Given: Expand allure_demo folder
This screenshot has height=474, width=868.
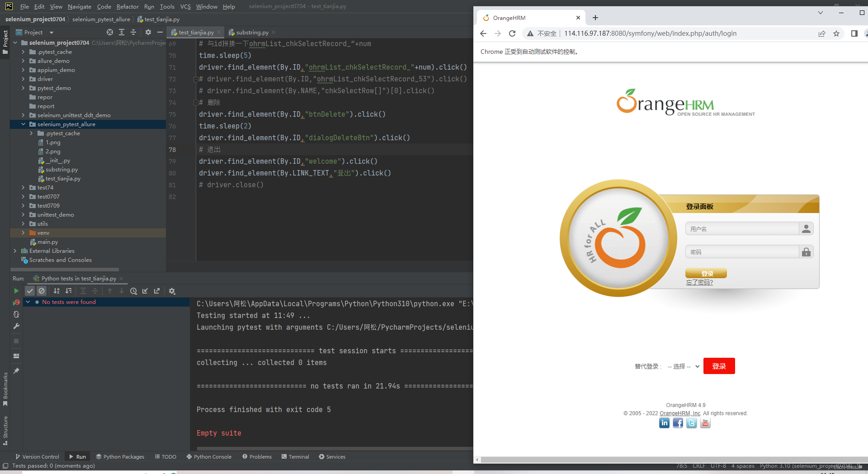Looking at the screenshot, I should pos(23,61).
